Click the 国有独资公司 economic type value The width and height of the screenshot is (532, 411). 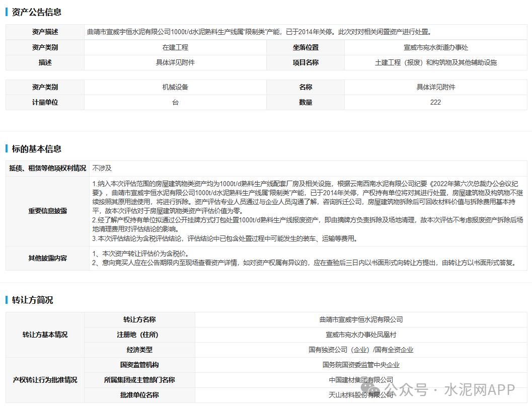tap(361, 350)
